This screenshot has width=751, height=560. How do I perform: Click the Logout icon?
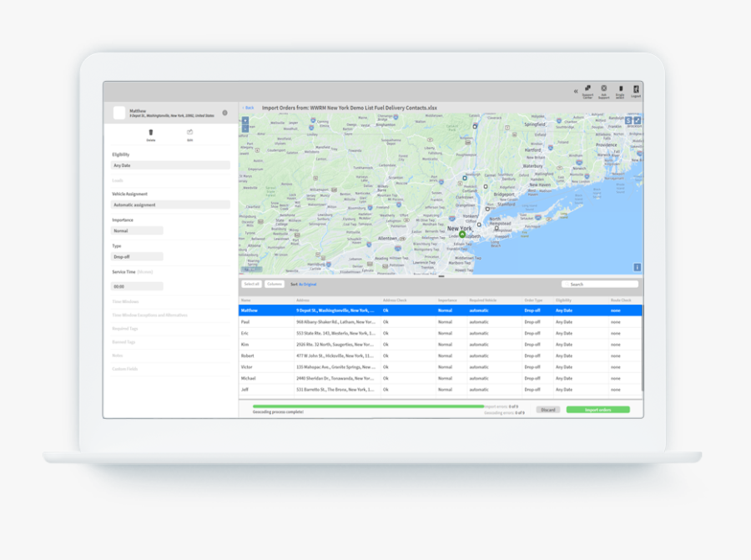coord(636,88)
